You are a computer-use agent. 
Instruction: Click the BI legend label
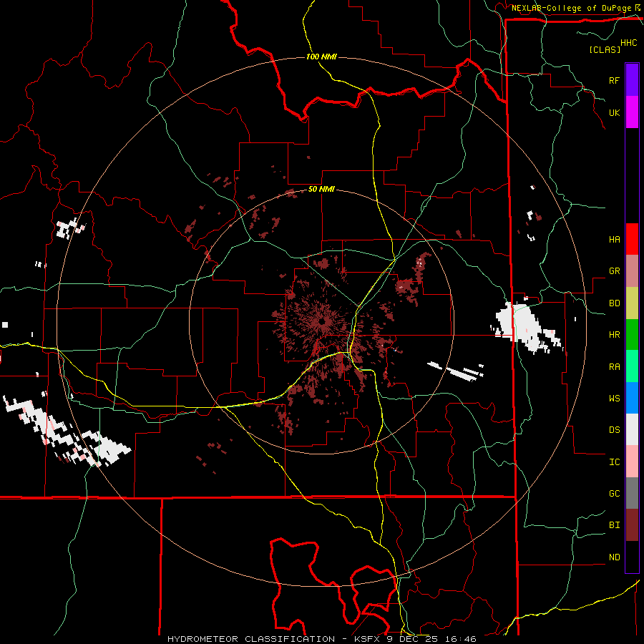pyautogui.click(x=614, y=525)
